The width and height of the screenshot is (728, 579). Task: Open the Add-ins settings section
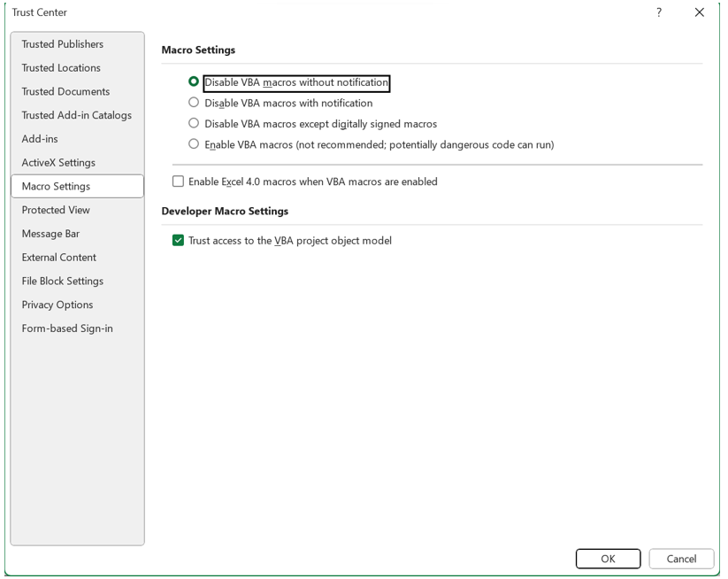pos(40,138)
